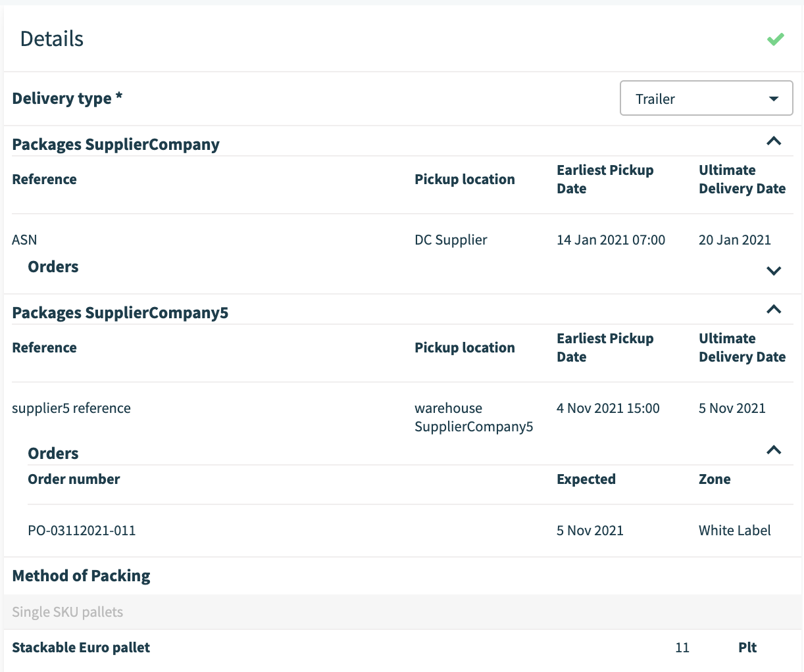804x672 pixels.
Task: Collapse the Packages SupplierCompany section
Action: [774, 141]
